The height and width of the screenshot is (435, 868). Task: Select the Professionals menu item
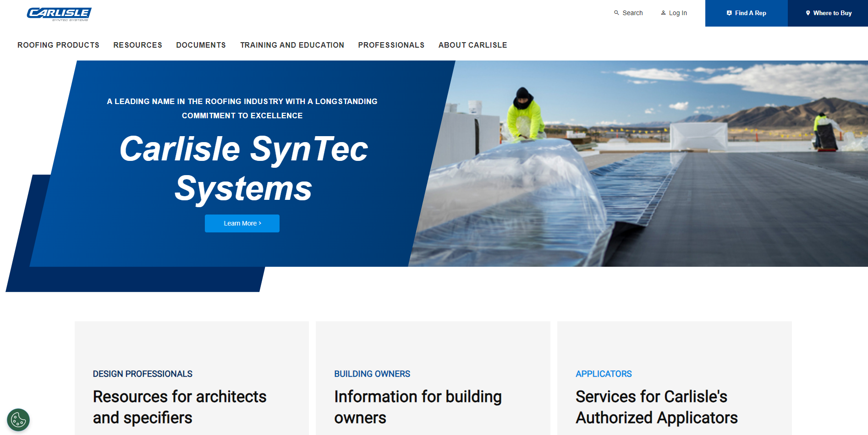point(391,45)
